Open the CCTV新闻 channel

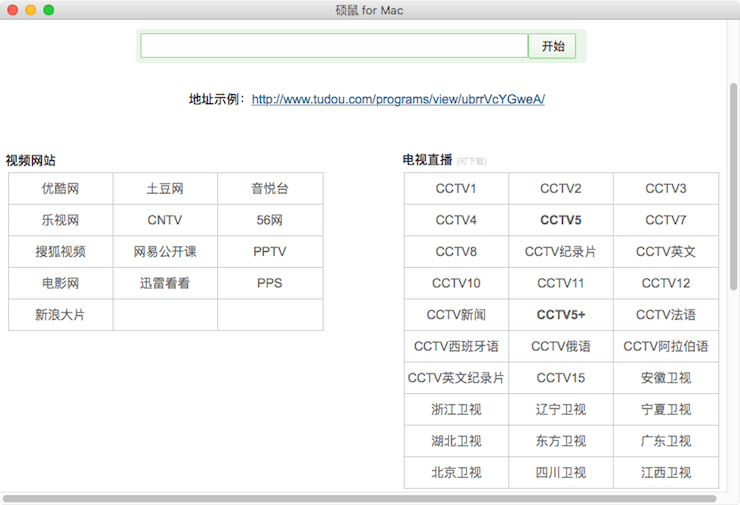456,315
